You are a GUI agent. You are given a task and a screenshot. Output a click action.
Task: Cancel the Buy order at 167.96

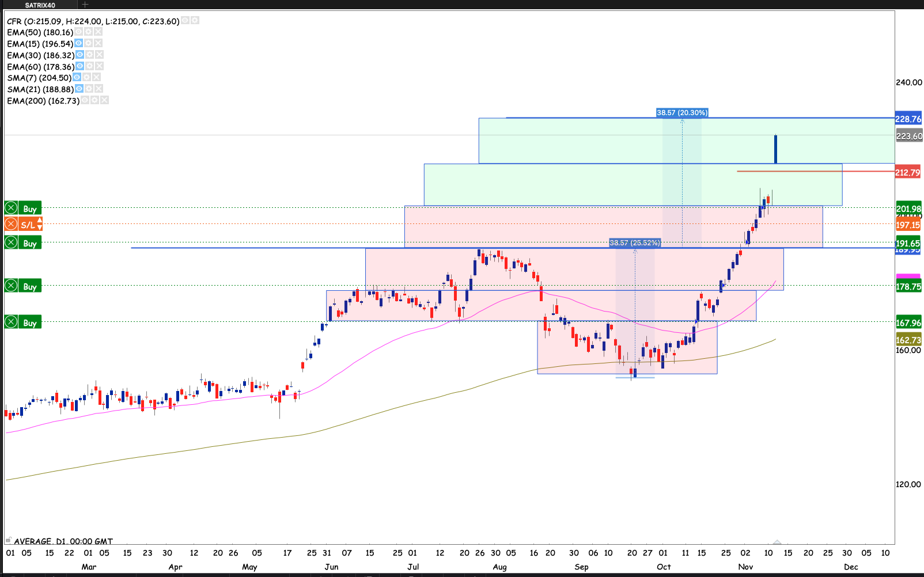11,322
